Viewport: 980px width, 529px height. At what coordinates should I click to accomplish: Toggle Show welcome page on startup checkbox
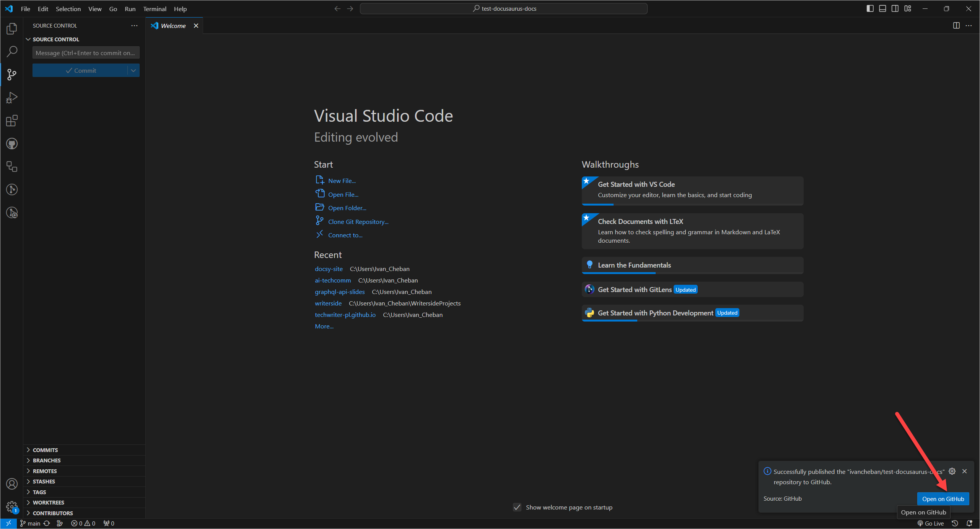(517, 507)
